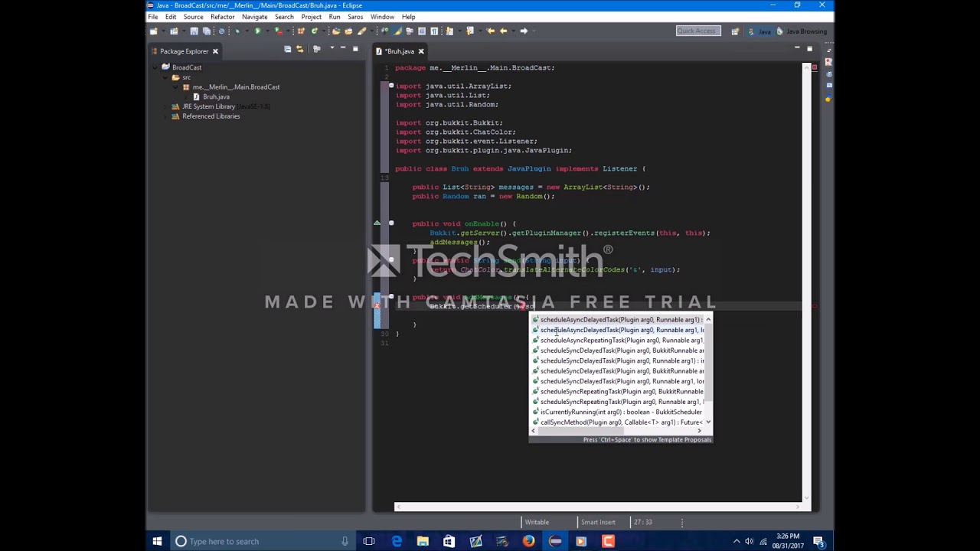Open the File menu

tap(153, 17)
